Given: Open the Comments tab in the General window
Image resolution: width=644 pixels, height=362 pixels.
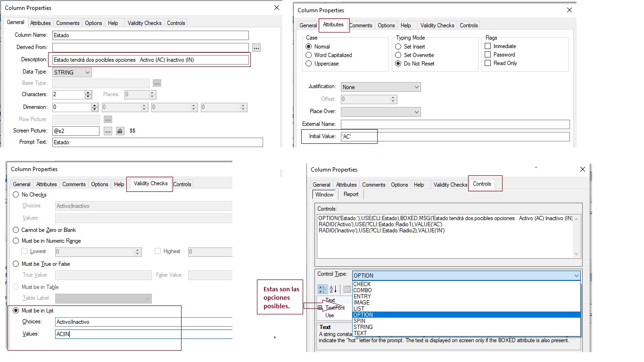Looking at the screenshot, I should (68, 23).
